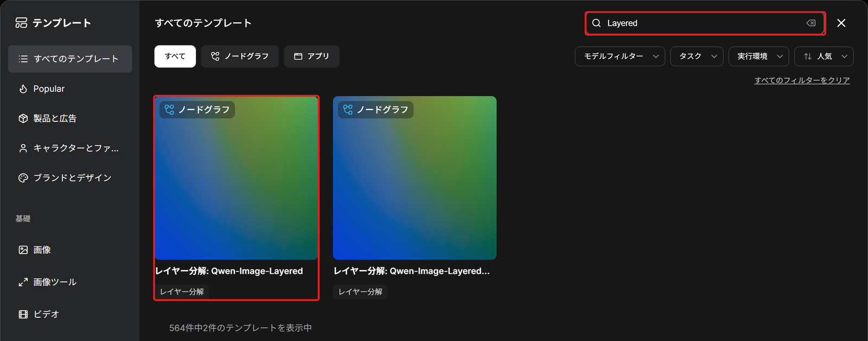The image size is (868, 341).
Task: Click the ノードグラフ badge on the first template card
Action: [x=197, y=110]
